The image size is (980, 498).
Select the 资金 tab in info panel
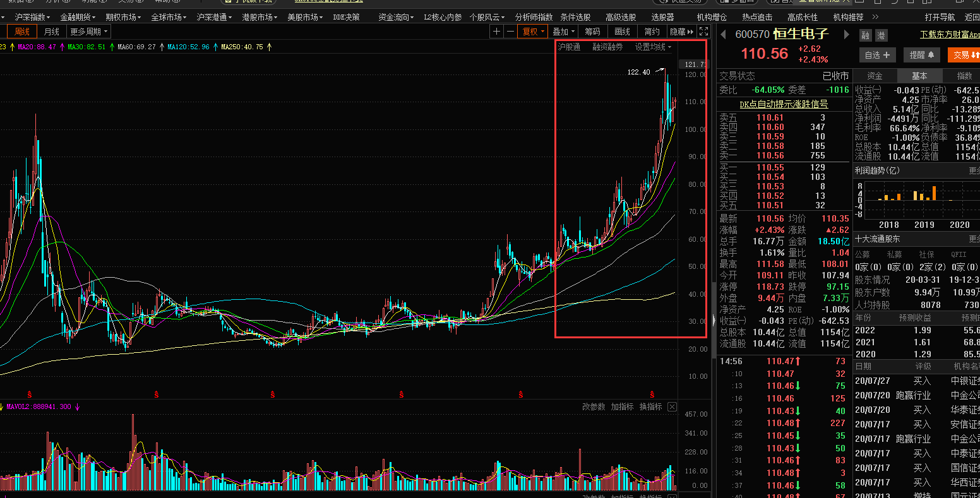pos(875,76)
